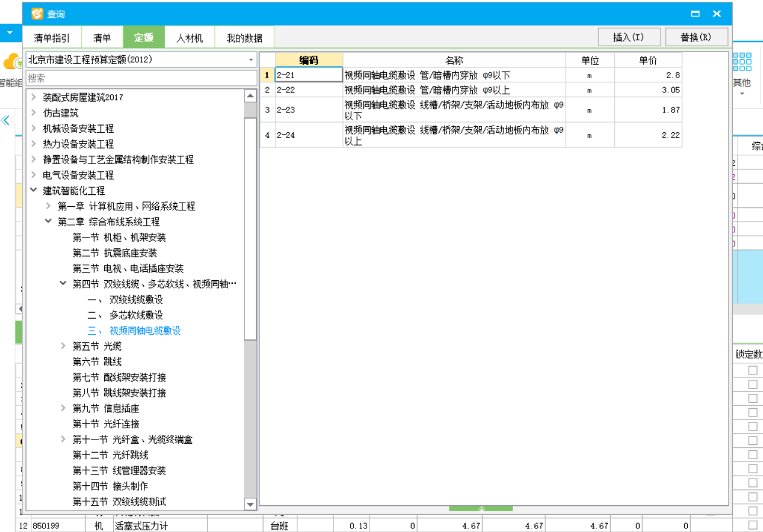Select 第十节 光纤连接

pyautogui.click(x=106, y=424)
